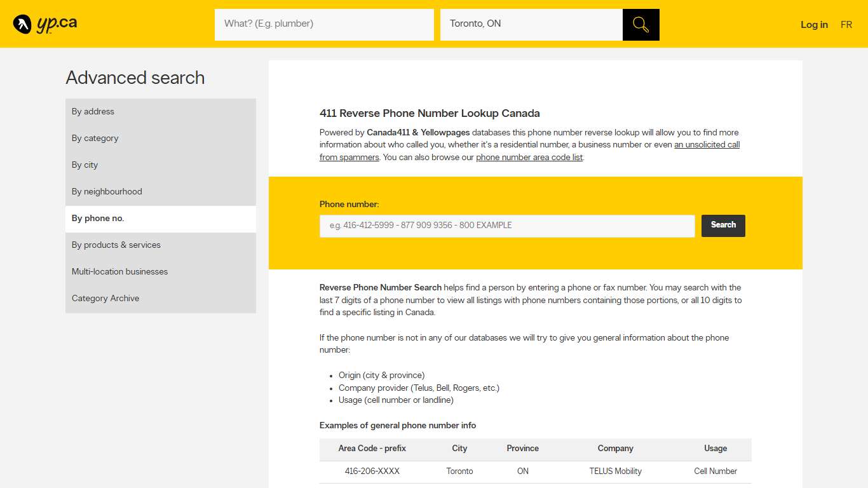Open the phone number area code list
Screen dimensions: 868x488
529,157
